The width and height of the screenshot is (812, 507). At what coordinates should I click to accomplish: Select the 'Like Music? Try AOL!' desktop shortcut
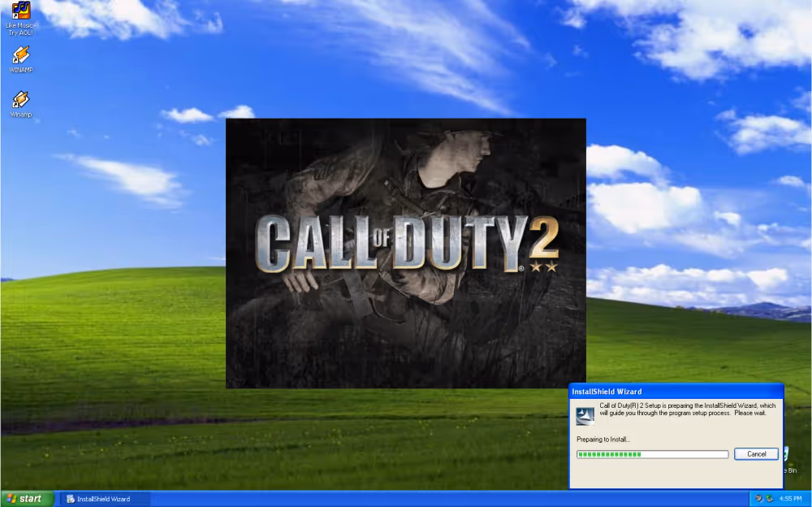[20, 11]
